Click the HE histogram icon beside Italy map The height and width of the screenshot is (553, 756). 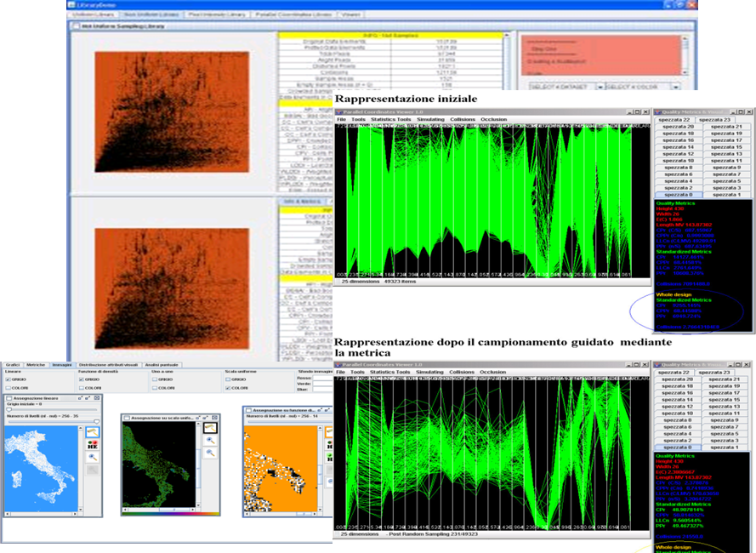pyautogui.click(x=92, y=444)
